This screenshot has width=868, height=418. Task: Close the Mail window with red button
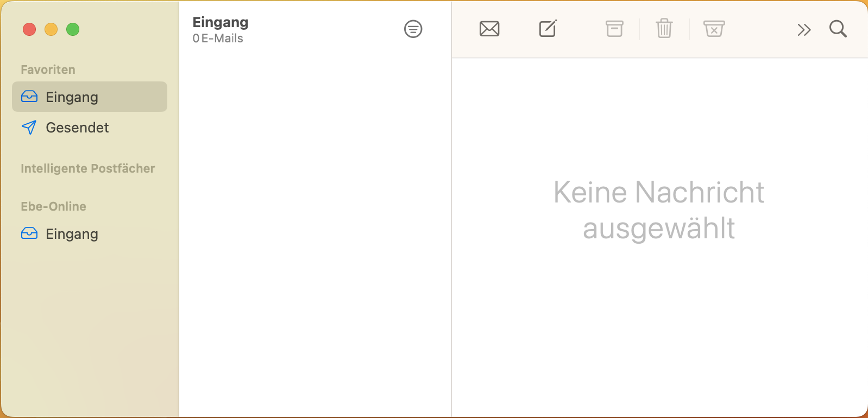(x=29, y=29)
